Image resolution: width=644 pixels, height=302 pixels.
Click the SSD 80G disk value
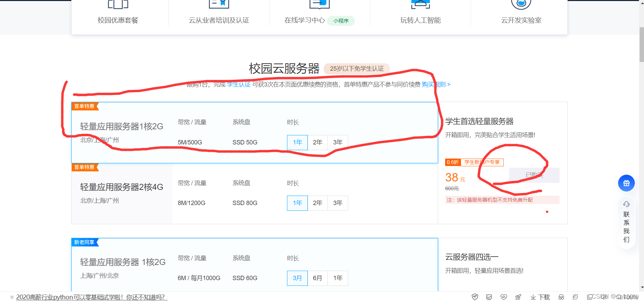[245, 203]
